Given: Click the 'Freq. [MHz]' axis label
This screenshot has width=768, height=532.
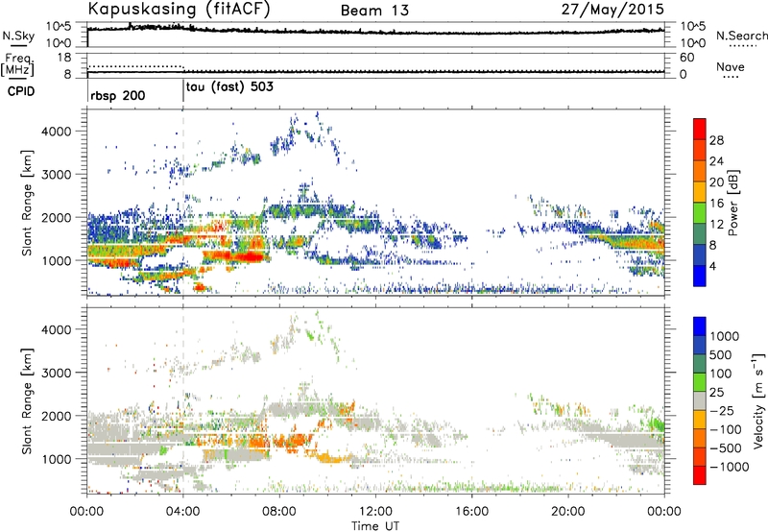Looking at the screenshot, I should (x=18, y=64).
